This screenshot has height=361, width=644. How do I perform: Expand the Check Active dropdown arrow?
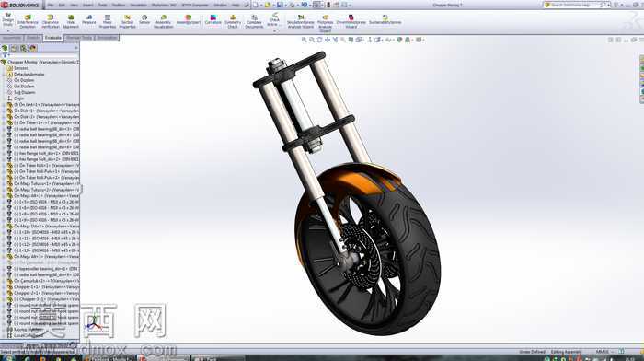pos(274,30)
